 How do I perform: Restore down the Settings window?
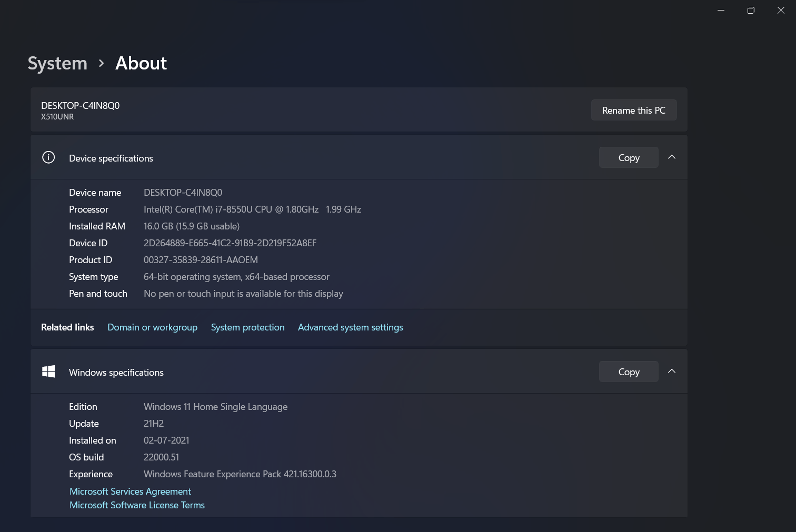point(751,11)
